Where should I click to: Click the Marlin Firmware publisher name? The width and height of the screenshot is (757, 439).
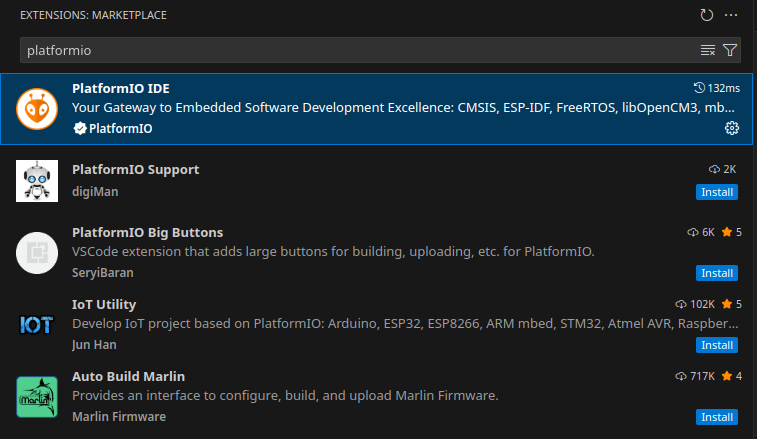pyautogui.click(x=119, y=417)
